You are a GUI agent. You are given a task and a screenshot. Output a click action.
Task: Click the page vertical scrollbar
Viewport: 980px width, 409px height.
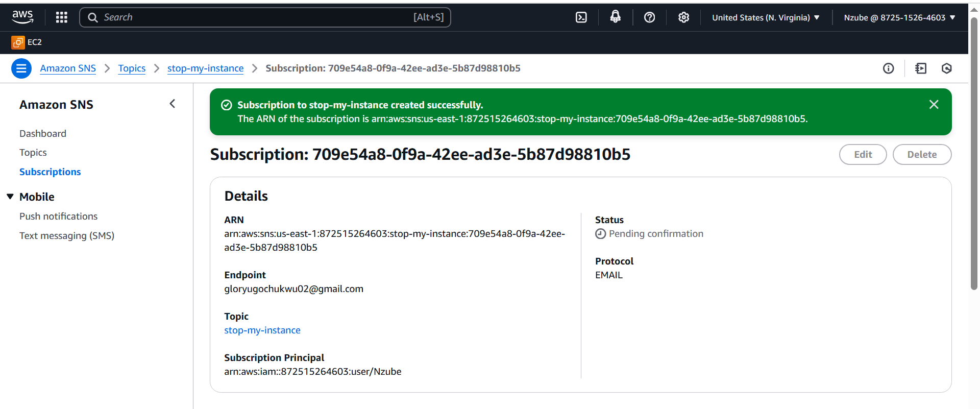pyautogui.click(x=974, y=153)
